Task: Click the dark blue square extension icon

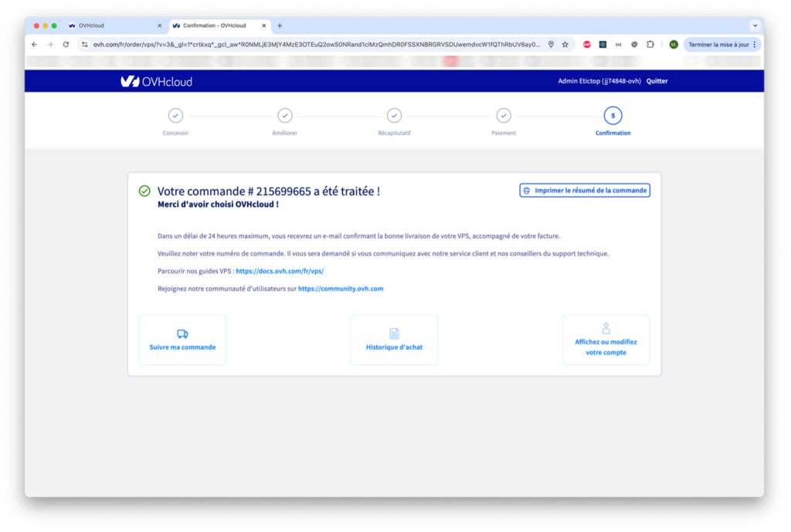Action: tap(603, 44)
